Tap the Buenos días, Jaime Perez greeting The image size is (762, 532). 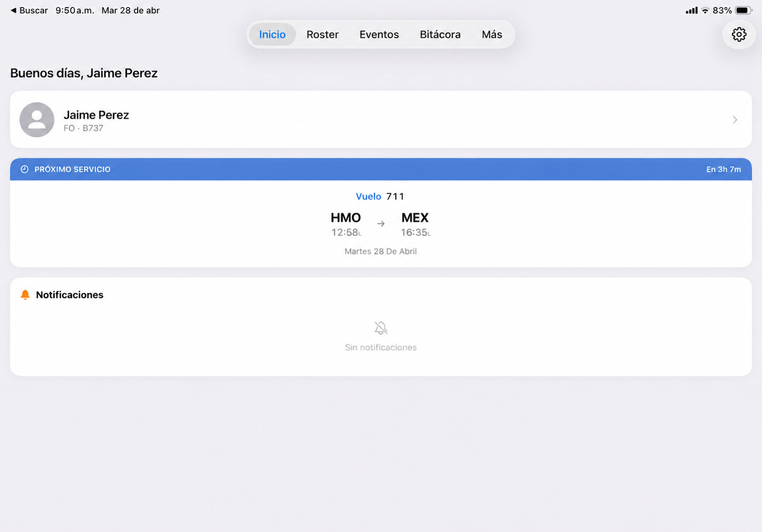[x=84, y=73]
